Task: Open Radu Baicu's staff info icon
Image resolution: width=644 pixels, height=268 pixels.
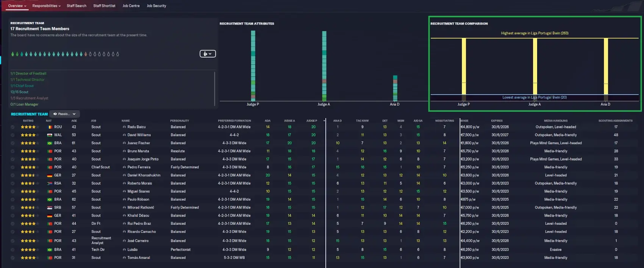Action: pyautogui.click(x=124, y=127)
